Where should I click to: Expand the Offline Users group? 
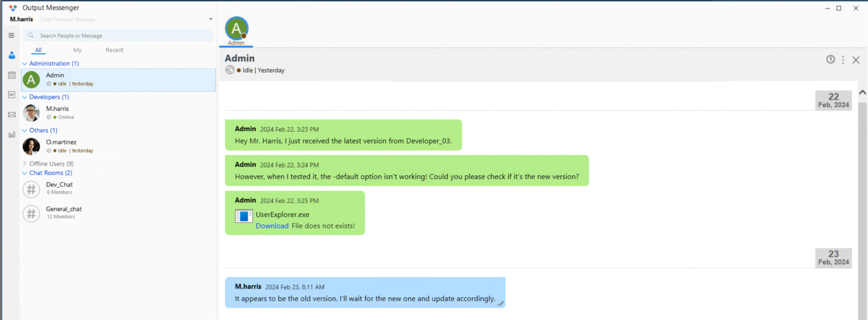pyautogui.click(x=24, y=163)
